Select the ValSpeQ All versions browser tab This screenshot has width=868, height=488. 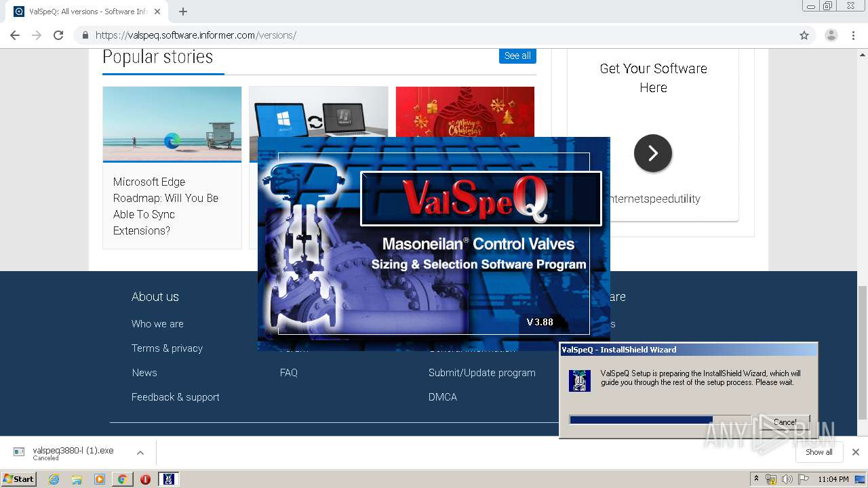coord(87,12)
